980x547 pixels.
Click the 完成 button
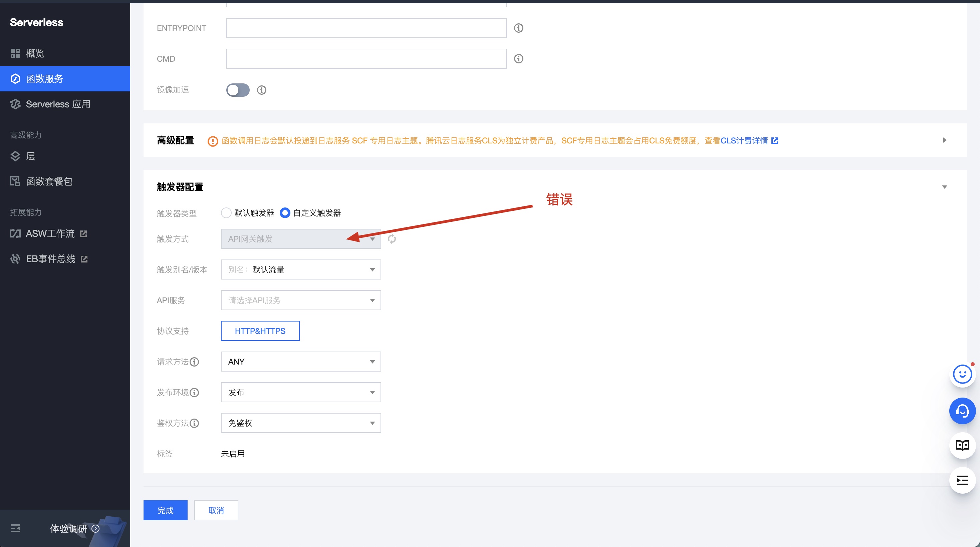pyautogui.click(x=165, y=510)
